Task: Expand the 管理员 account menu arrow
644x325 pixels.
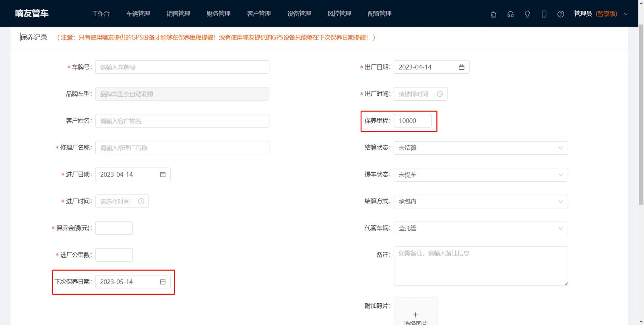Action: tap(625, 14)
